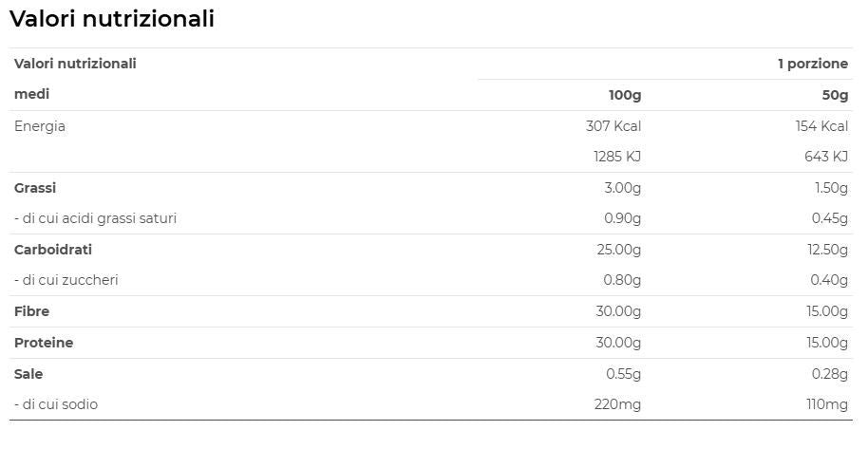Click the 110mg sodium per portion value
This screenshot has width=868, height=449.
[x=828, y=404]
